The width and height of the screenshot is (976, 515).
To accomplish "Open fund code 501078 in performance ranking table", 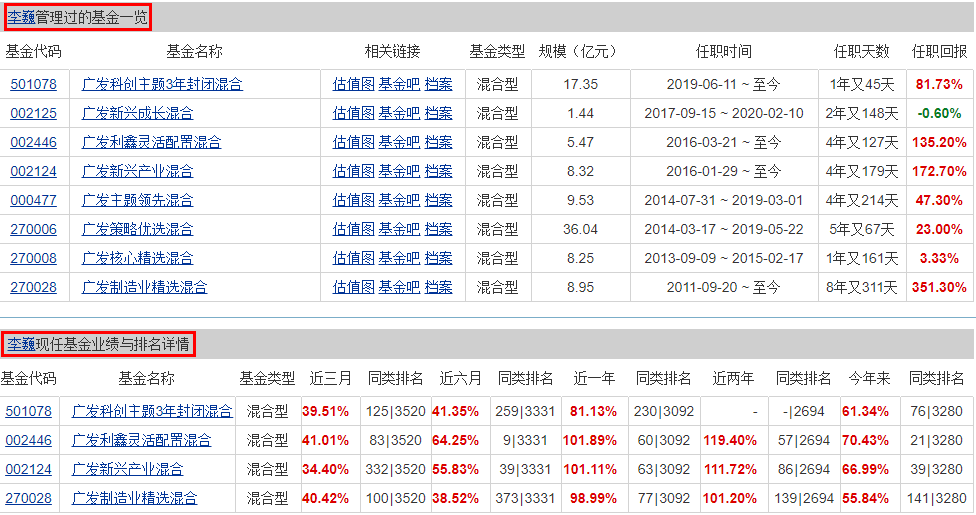I will (29, 412).
